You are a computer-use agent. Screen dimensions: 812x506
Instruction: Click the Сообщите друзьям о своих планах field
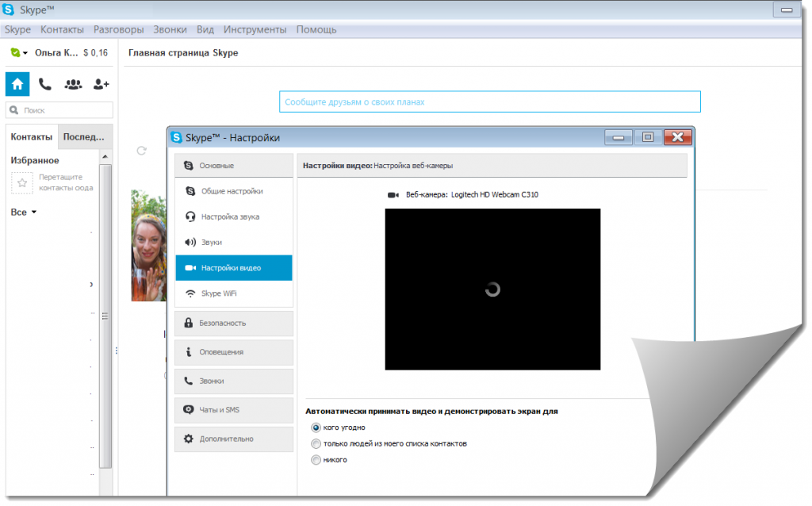[x=489, y=102]
